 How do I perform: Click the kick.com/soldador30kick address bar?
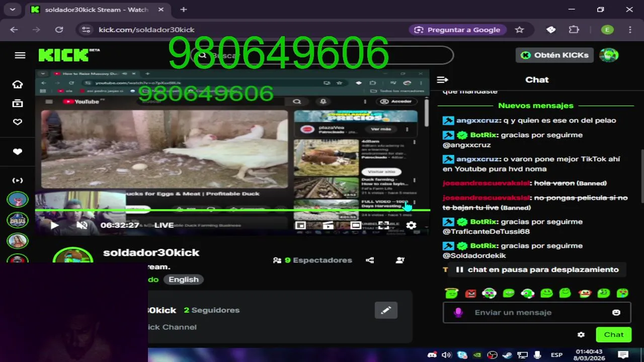click(146, 30)
